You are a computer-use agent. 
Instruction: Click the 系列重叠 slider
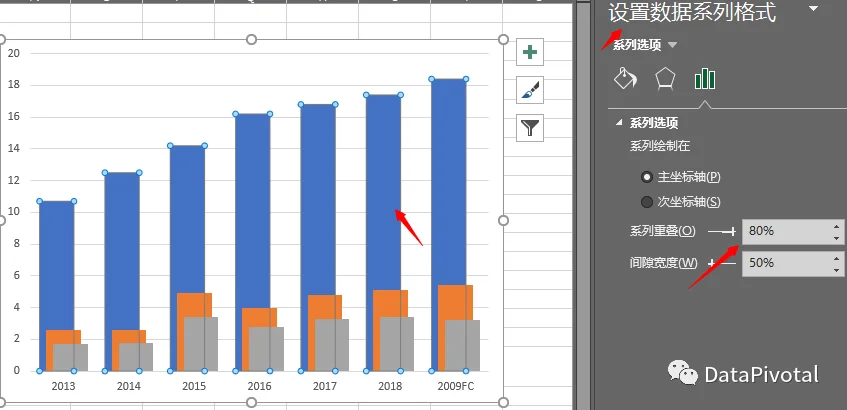(x=722, y=232)
